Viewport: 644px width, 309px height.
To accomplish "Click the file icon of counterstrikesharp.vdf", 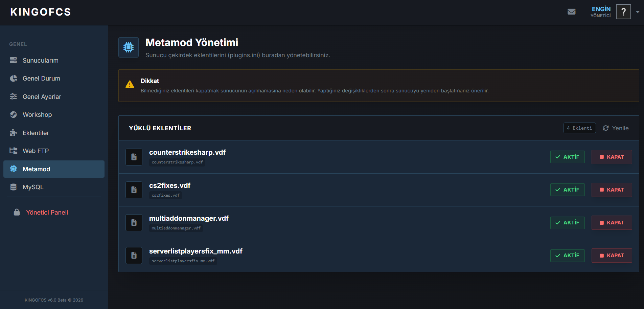I will click(x=134, y=157).
